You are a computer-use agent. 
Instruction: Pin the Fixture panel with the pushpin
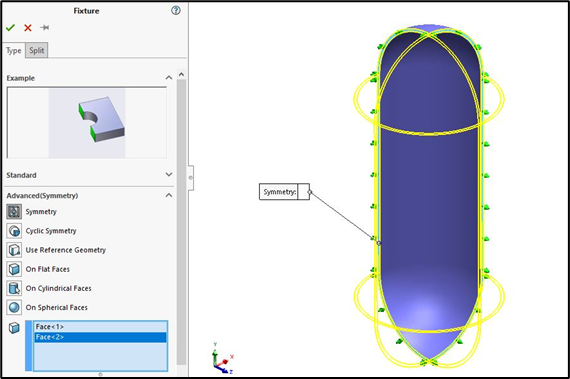tap(44, 28)
